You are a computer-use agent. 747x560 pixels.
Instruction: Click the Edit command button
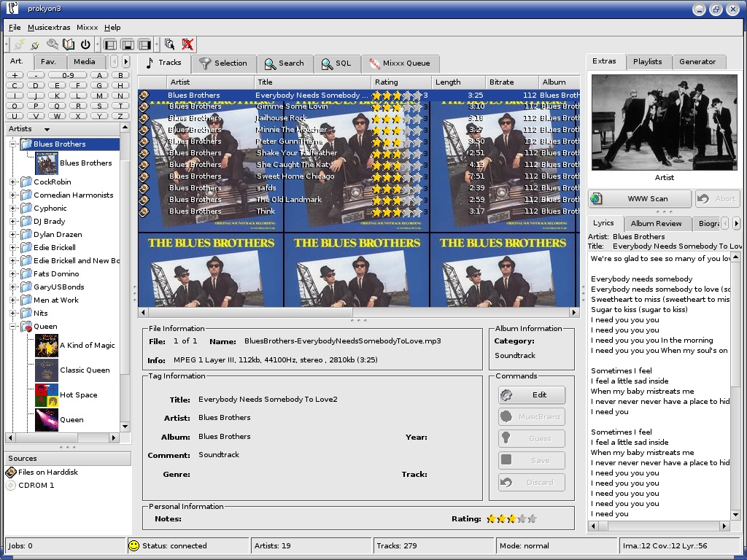click(x=532, y=394)
